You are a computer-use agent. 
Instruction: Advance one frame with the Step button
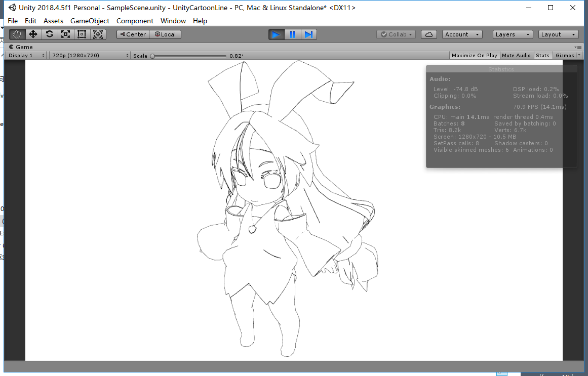coord(308,34)
